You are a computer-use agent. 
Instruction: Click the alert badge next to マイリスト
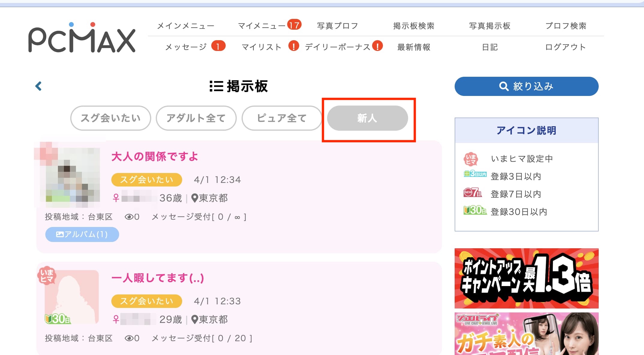(293, 46)
